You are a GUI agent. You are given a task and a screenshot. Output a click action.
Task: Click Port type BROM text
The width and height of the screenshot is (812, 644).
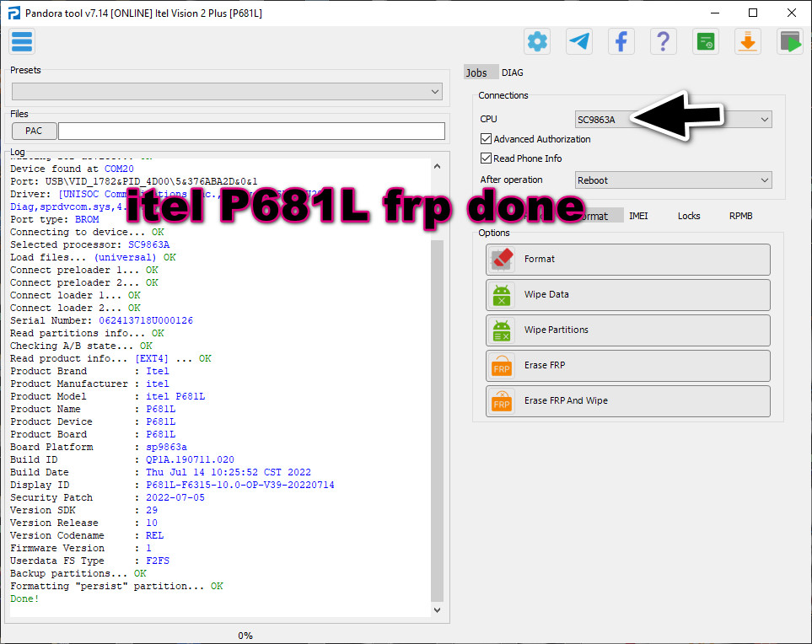coord(87,219)
